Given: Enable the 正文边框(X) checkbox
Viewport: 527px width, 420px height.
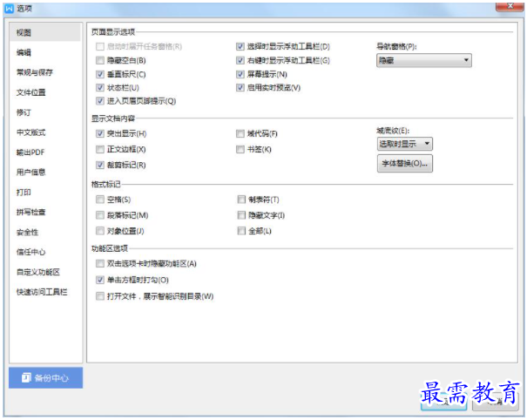Looking at the screenshot, I should pyautogui.click(x=100, y=149).
